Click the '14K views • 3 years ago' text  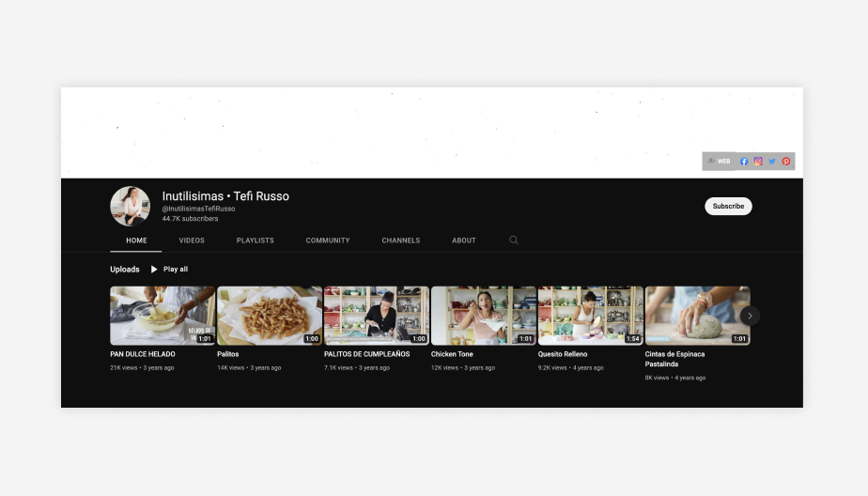(249, 367)
